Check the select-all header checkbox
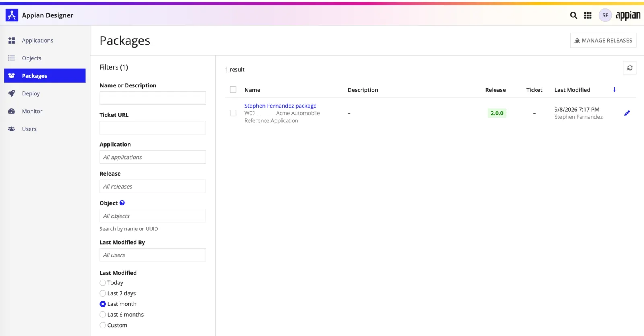644x336 pixels. (x=233, y=89)
